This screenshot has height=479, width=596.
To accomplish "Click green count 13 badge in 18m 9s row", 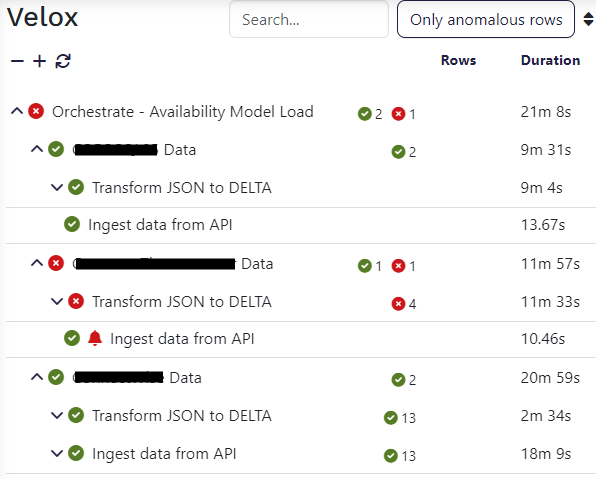I will (x=400, y=456).
